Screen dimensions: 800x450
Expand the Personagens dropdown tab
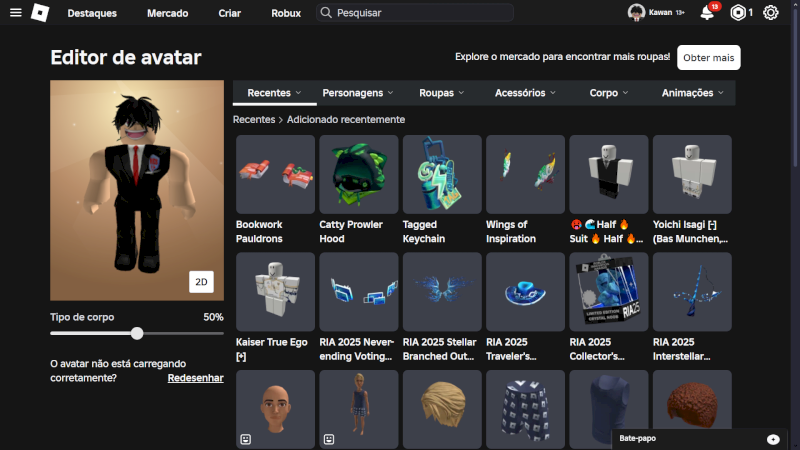pyautogui.click(x=358, y=93)
